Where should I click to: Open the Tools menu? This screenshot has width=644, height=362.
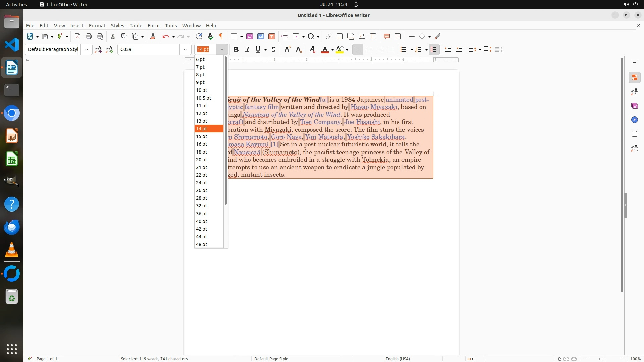[171, 25]
